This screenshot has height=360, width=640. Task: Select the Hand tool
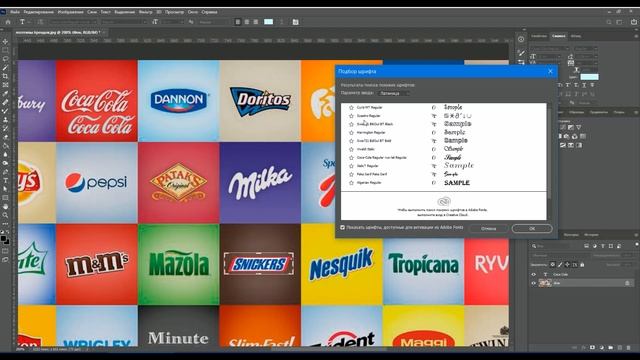(5, 206)
